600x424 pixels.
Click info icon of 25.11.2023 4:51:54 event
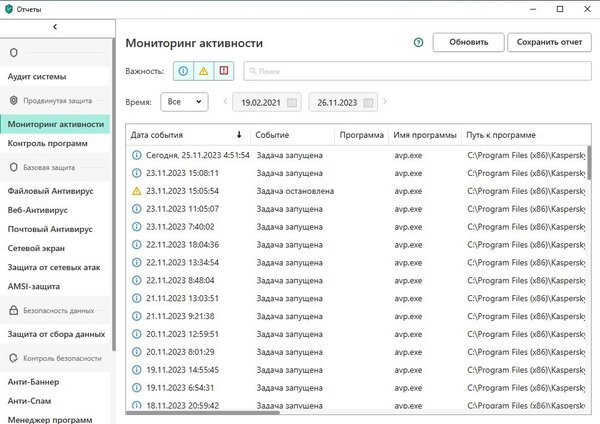pyautogui.click(x=137, y=155)
